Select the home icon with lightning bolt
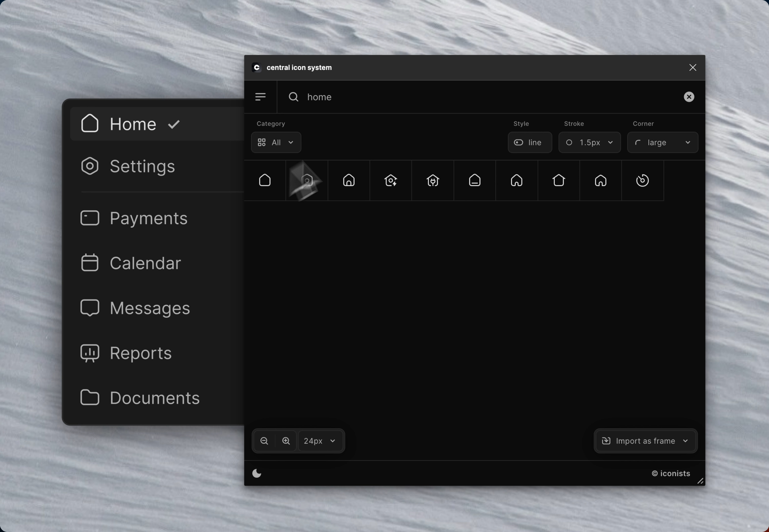Viewport: 769px width, 532px height. click(390, 180)
